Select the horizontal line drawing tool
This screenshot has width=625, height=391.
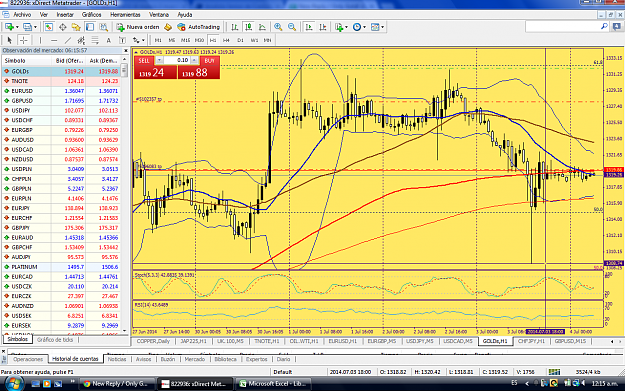click(54, 40)
